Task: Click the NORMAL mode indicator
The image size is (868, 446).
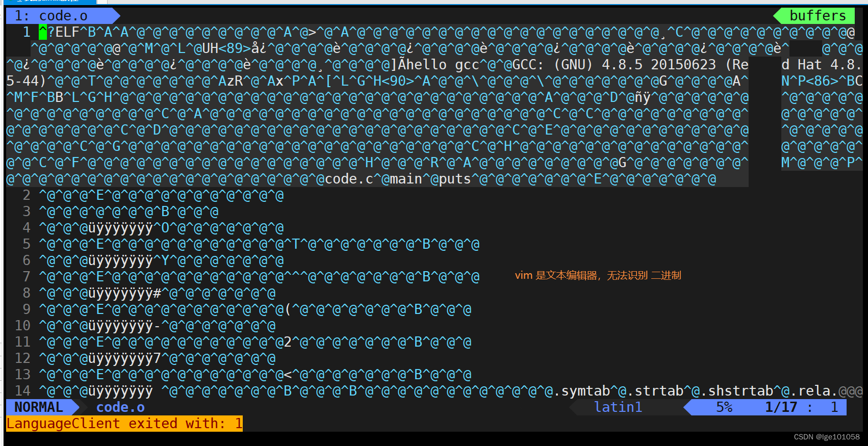Action: tap(39, 407)
